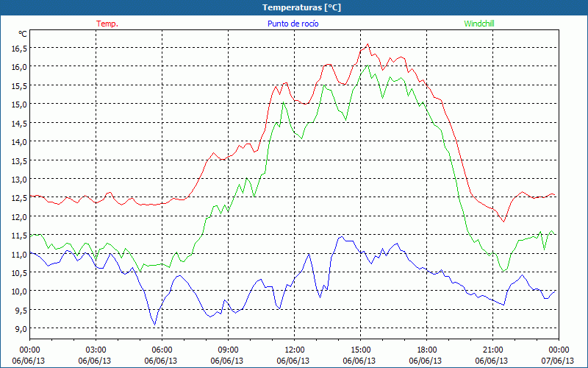Click the 13,0 y-axis value
Screen dimensions: 588x368
(19, 180)
